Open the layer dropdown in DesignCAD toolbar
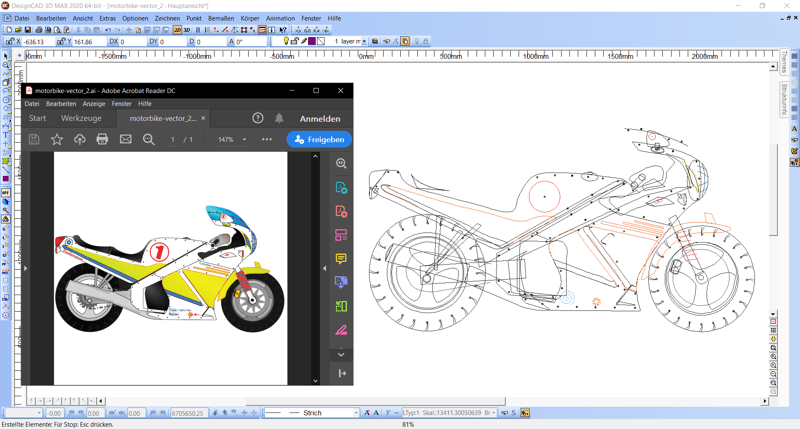The height and width of the screenshot is (429, 800). pyautogui.click(x=362, y=42)
